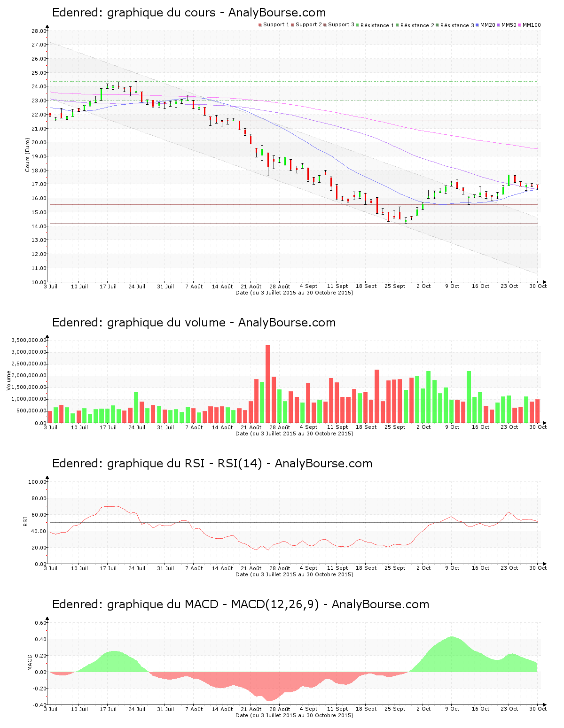Click the 3,500,000.00 volume axis tick
Viewport: 564px width, 728px height.
click(28, 340)
